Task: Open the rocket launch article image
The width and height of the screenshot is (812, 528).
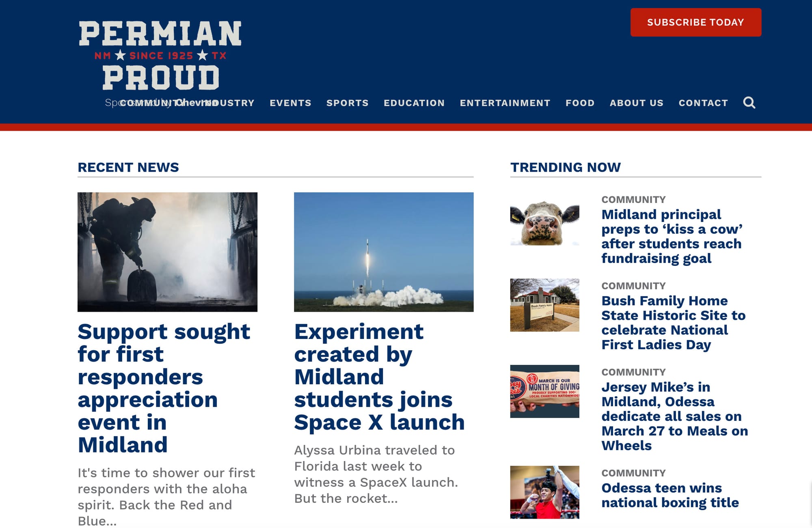Action: (x=384, y=252)
